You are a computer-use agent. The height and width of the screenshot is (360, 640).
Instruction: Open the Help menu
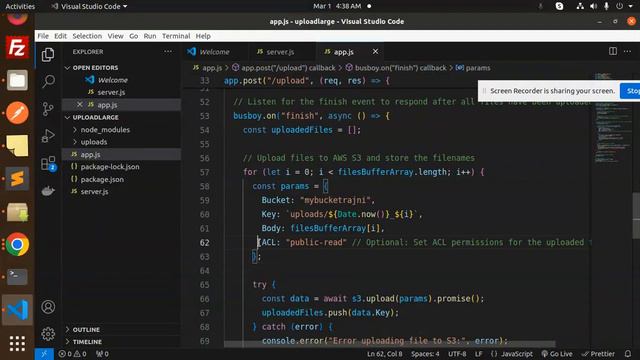coord(203,36)
